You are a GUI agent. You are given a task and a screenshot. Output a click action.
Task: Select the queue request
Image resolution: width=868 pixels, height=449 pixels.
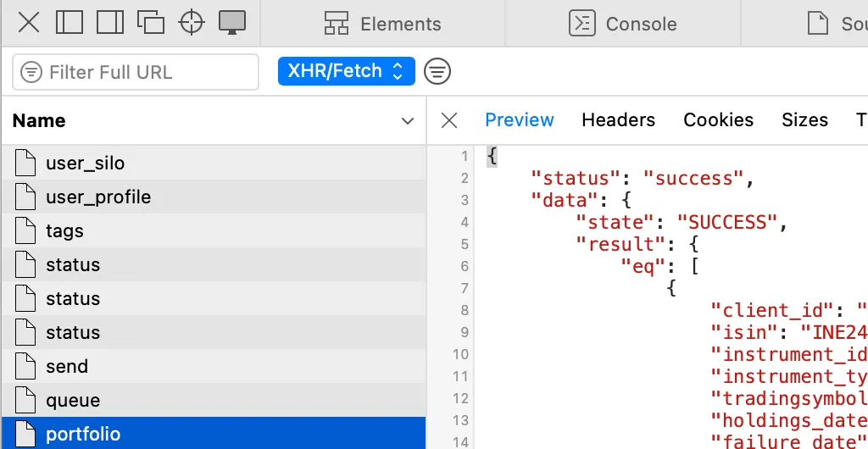[x=73, y=400]
